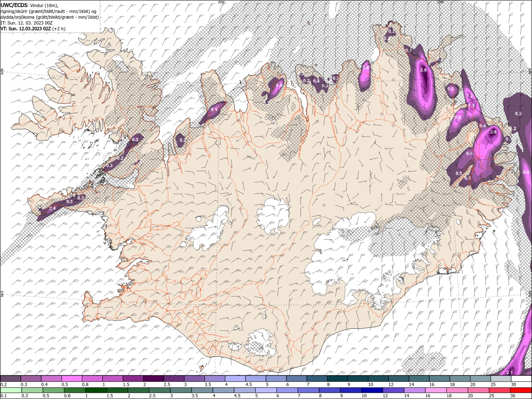Select the rain scale swatch between 0.5 and 0.8
The image size is (532, 399).
(53, 390)
